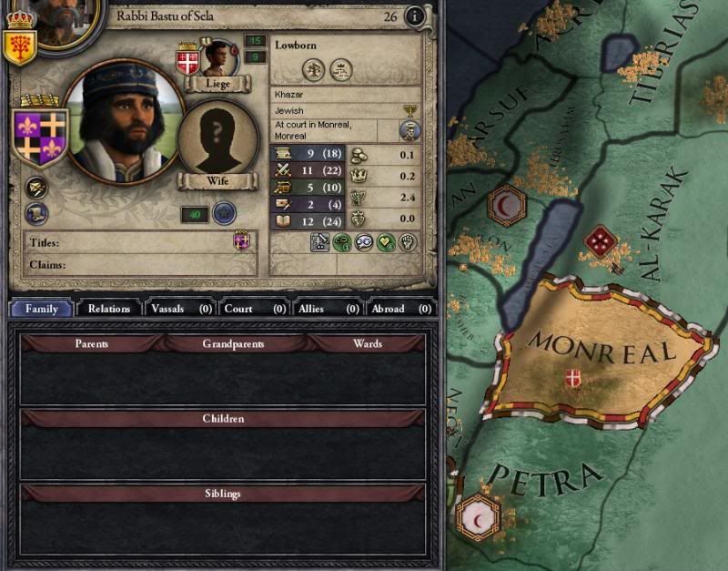Open the Liege character portrait
The height and width of the screenshot is (571, 728).
(x=217, y=58)
